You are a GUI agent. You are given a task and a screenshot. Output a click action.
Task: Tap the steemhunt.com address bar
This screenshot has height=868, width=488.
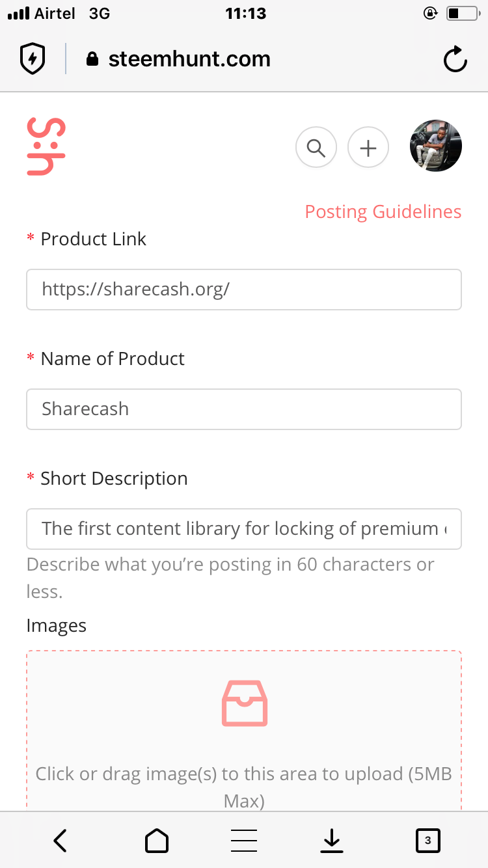coord(189,59)
